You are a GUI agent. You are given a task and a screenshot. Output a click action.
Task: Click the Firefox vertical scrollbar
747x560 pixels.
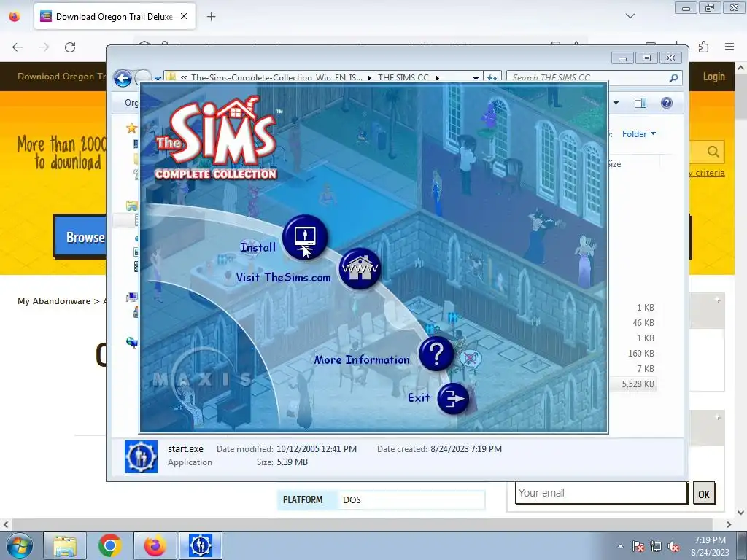(x=741, y=290)
